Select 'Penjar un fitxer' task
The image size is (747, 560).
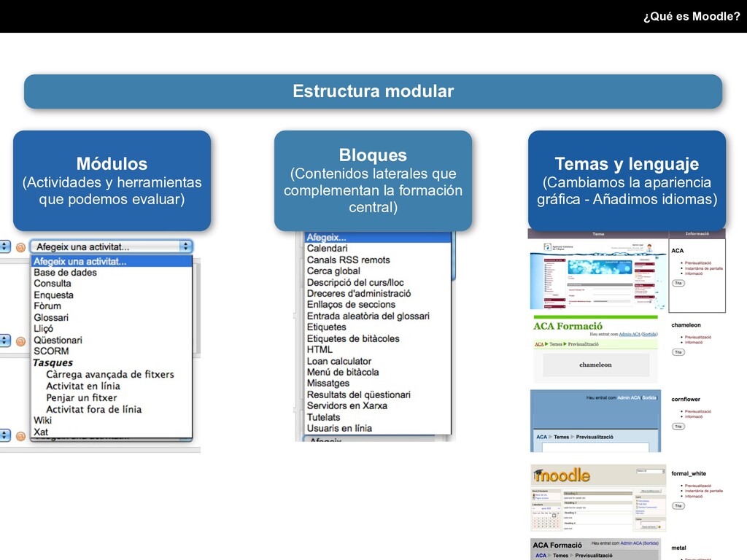click(82, 397)
